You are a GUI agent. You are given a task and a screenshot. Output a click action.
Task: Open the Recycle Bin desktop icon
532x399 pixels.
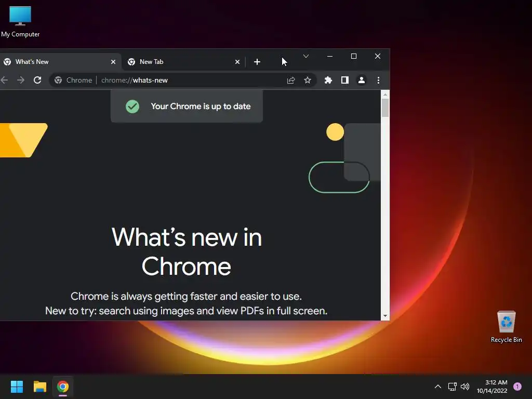[x=506, y=326]
